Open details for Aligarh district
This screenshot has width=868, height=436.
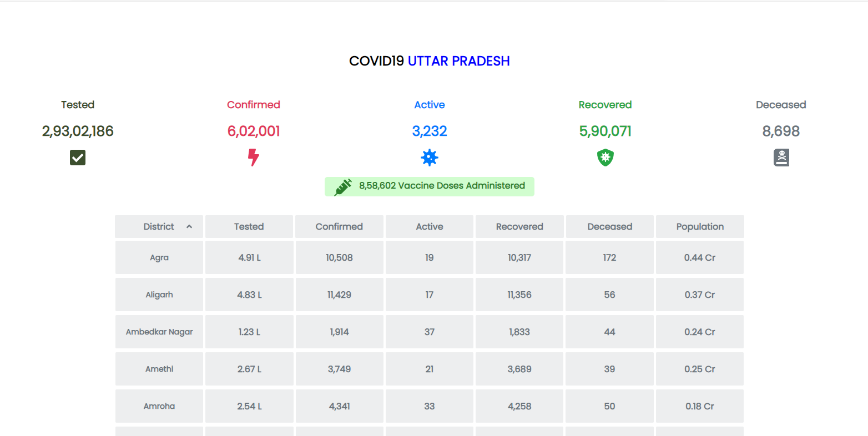click(x=159, y=295)
